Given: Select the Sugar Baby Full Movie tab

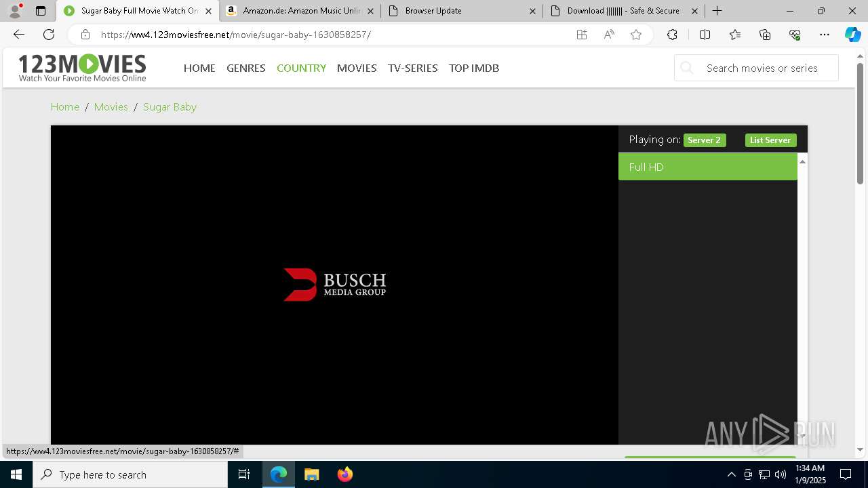Looking at the screenshot, I should tap(138, 11).
